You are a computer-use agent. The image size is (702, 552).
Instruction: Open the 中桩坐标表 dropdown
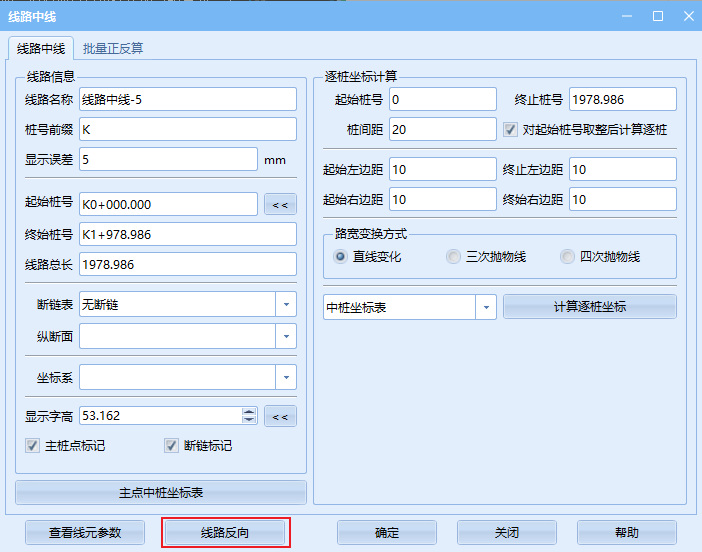pyautogui.click(x=486, y=307)
